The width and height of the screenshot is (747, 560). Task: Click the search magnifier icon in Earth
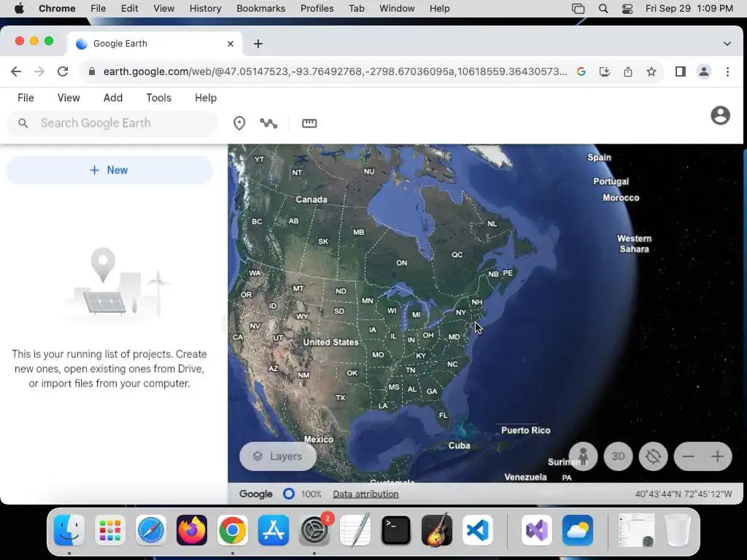click(x=23, y=123)
